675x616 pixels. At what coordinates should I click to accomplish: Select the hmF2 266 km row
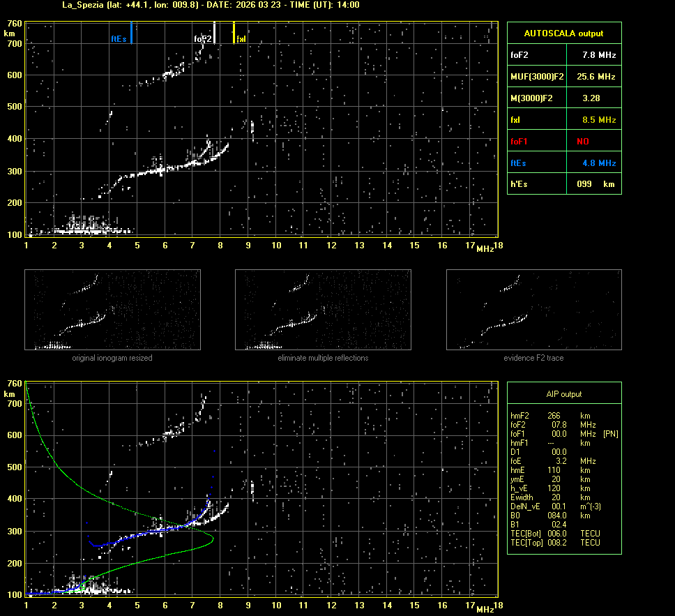551,416
